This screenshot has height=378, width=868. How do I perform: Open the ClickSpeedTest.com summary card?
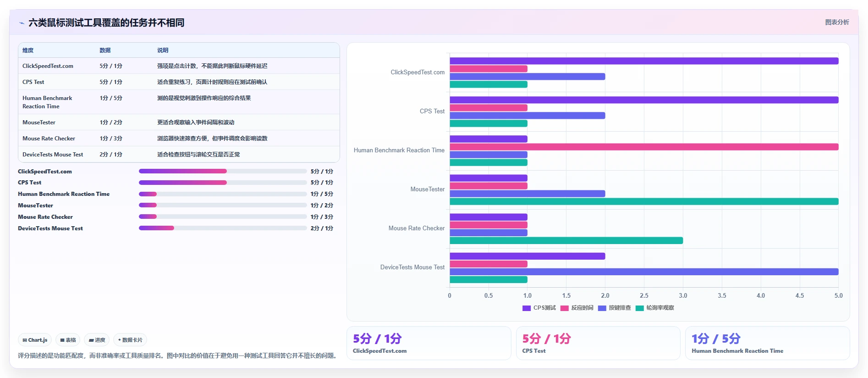(x=429, y=343)
